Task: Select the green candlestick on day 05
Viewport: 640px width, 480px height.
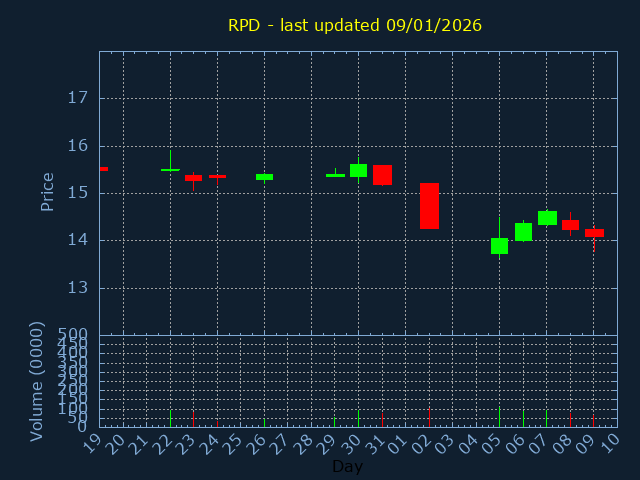Action: tap(499, 246)
